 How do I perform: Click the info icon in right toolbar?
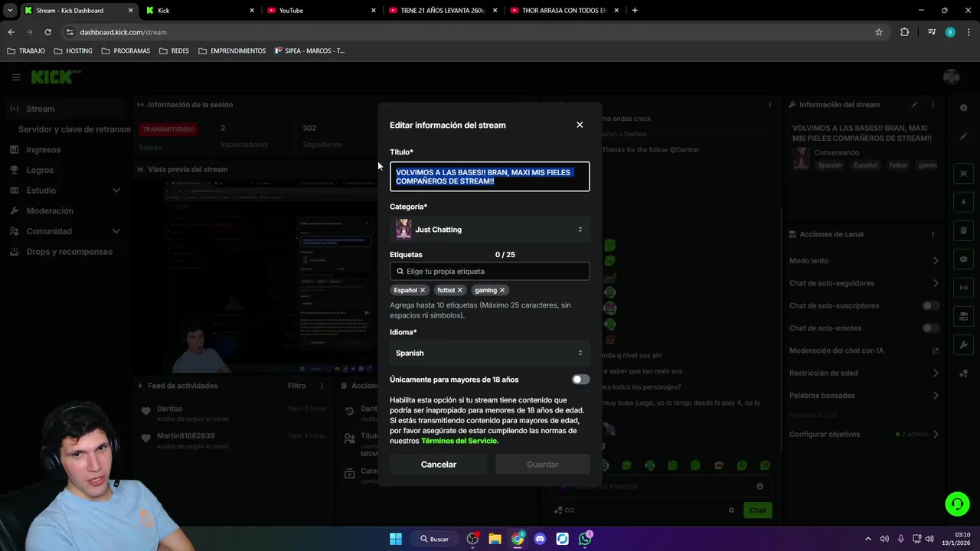click(964, 108)
